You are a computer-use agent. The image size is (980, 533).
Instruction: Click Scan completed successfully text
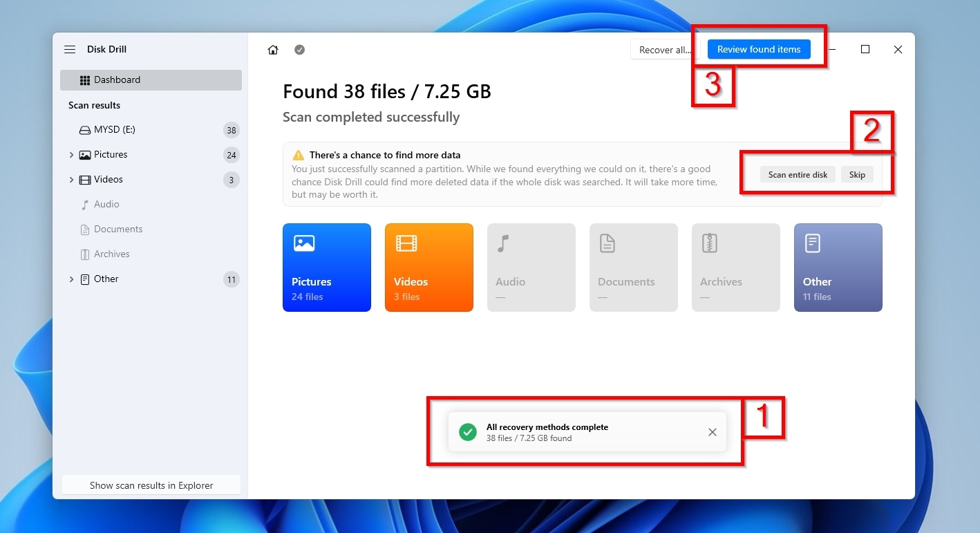[x=371, y=118]
